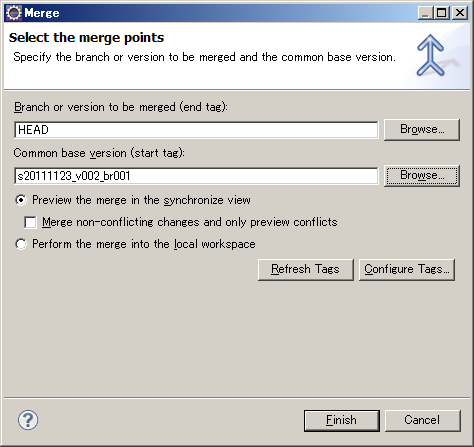
Task: Browse for the end tag branch
Action: 422,129
